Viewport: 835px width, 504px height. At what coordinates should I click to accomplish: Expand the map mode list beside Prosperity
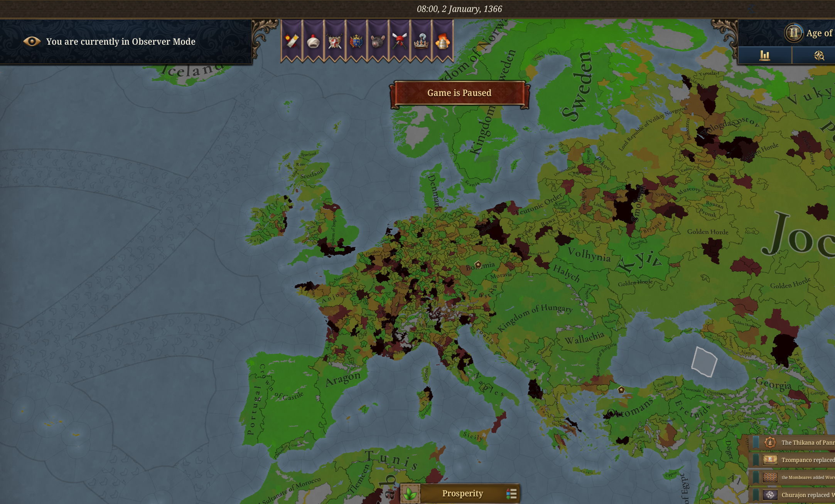coord(511,494)
